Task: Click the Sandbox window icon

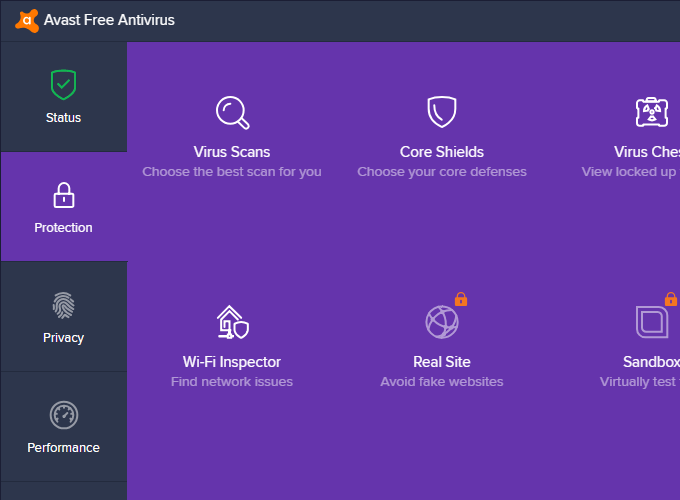Action: pyautogui.click(x=652, y=322)
